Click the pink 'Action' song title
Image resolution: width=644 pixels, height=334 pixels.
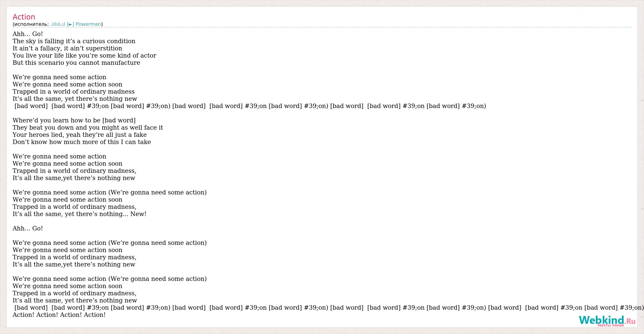pyautogui.click(x=24, y=17)
